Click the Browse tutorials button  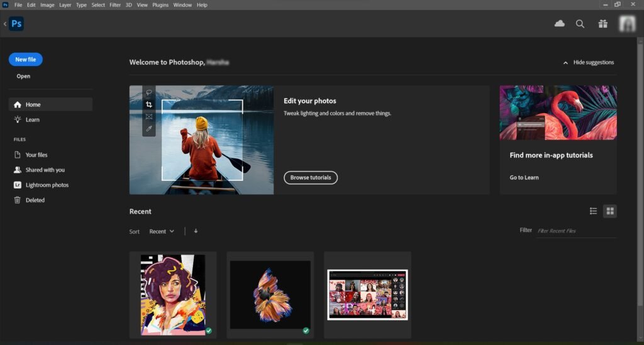(311, 178)
